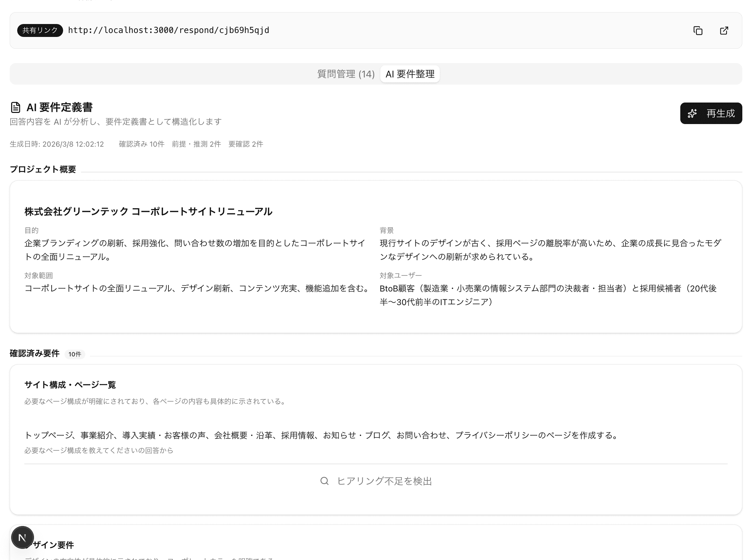
Task: Click the N user avatar at bottom left
Action: click(23, 537)
